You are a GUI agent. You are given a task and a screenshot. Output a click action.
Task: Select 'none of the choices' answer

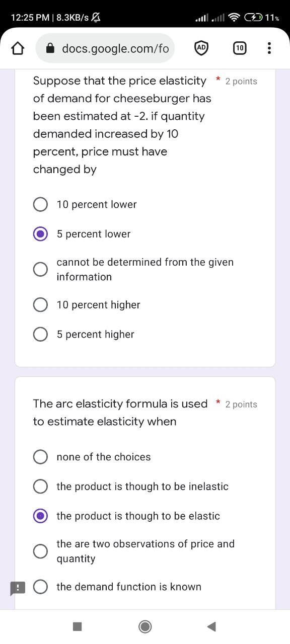coord(40,457)
